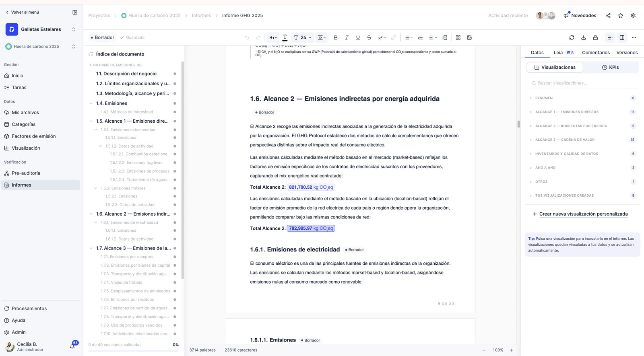Click the star favorite icon
This screenshot has width=644, height=356.
621,15
